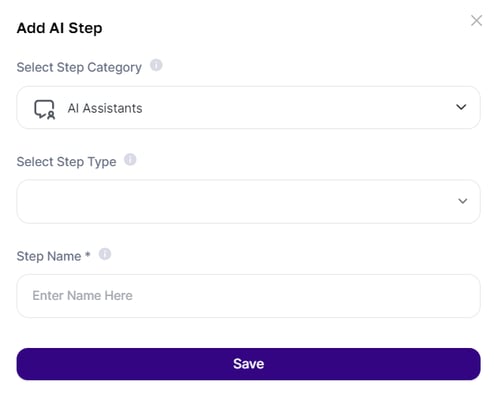Select the AI Assistants text in the dropdown
Screen dimensions: 494x396
click(105, 108)
